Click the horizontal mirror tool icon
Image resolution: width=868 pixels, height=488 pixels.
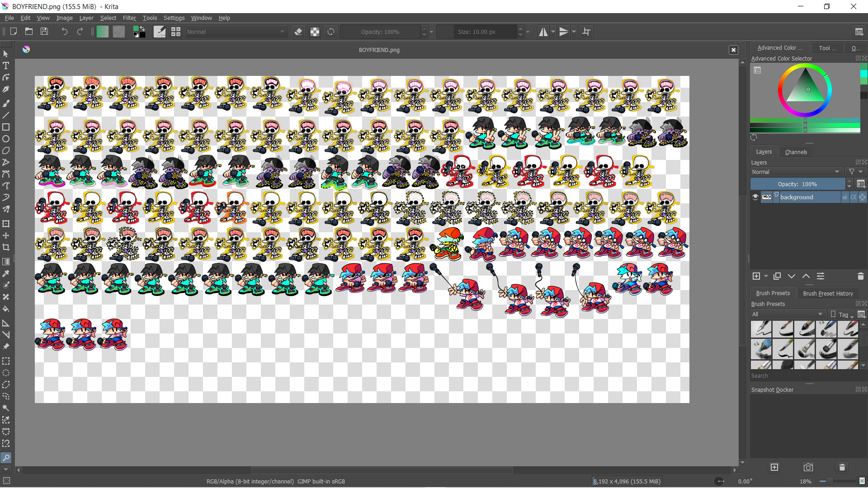point(543,32)
